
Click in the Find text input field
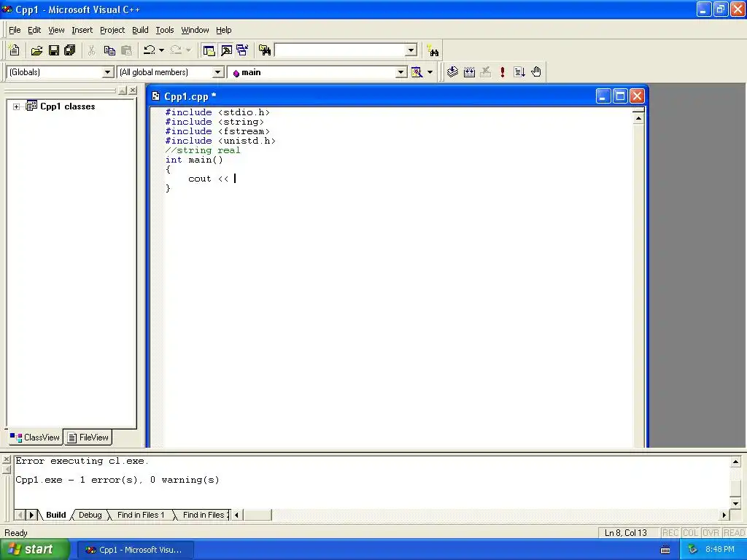point(340,50)
